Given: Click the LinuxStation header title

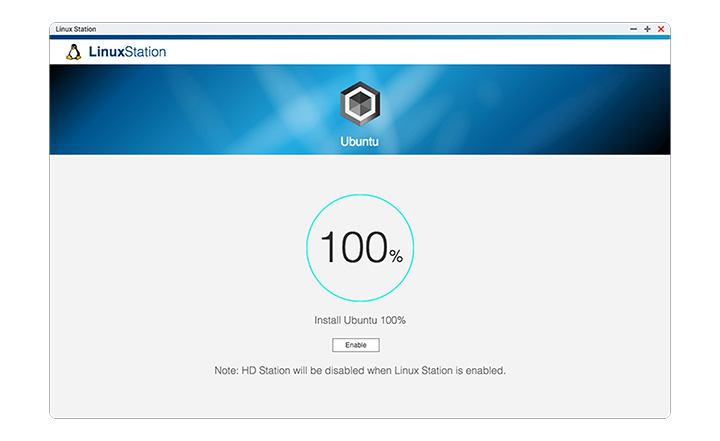Looking at the screenshot, I should point(127,51).
